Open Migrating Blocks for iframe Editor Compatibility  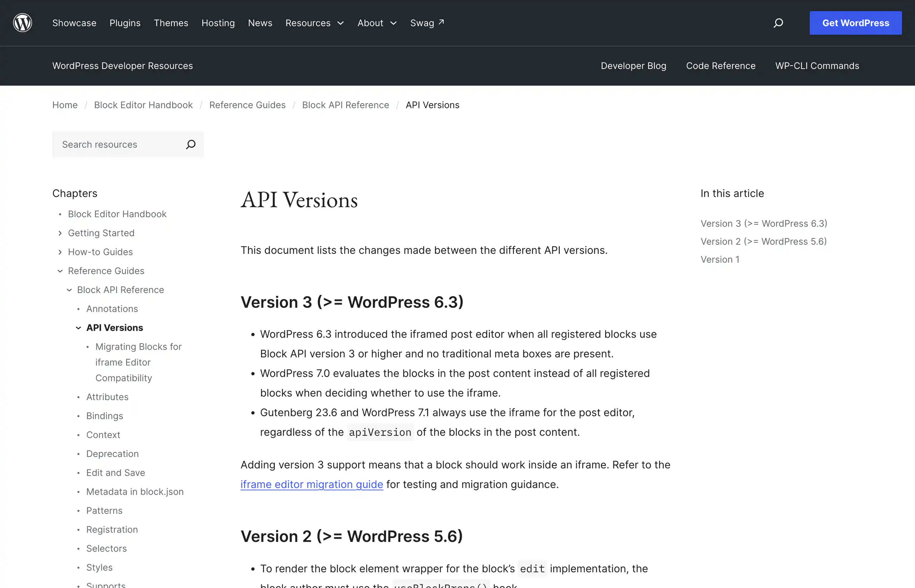click(x=139, y=362)
